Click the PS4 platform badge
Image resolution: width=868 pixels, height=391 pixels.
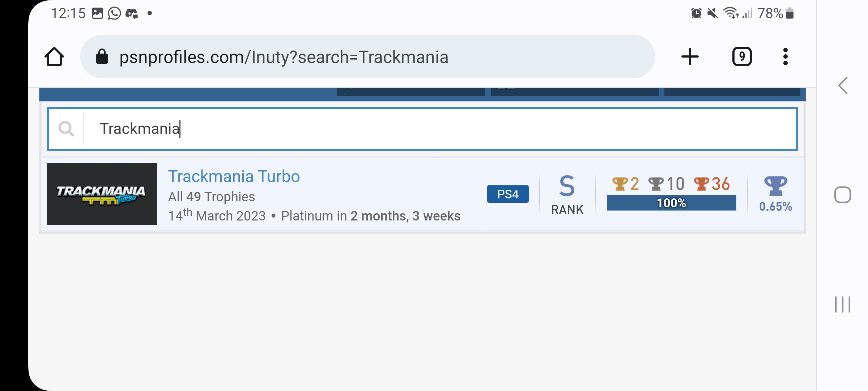[508, 194]
